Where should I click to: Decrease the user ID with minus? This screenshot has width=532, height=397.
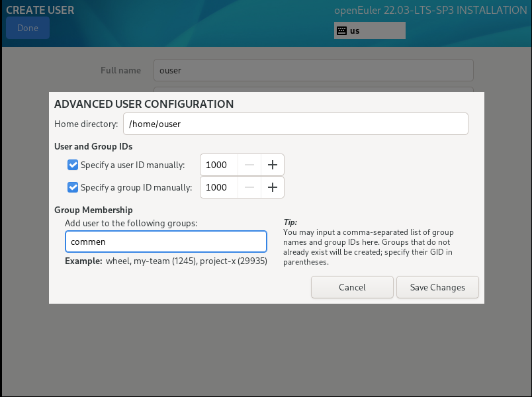(x=249, y=165)
